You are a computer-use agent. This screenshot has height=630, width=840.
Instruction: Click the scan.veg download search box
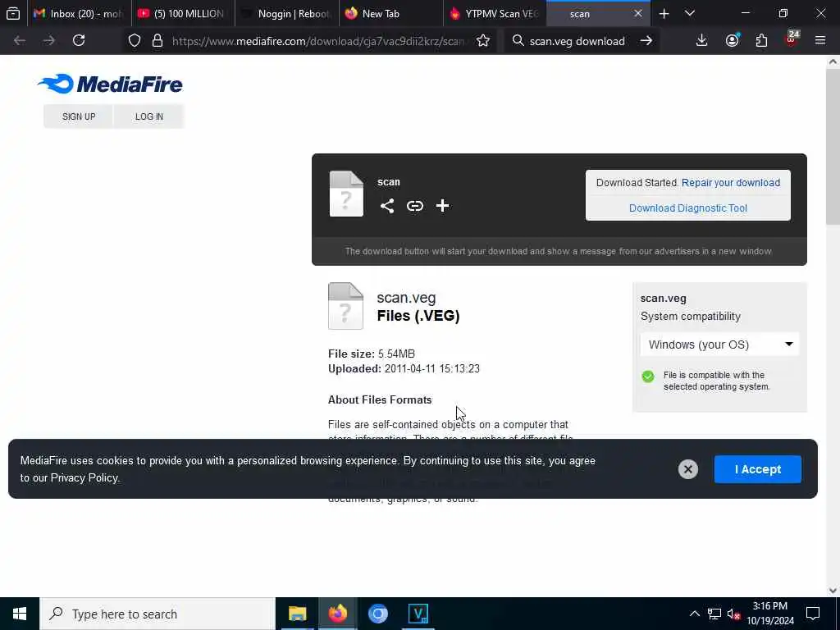577,41
